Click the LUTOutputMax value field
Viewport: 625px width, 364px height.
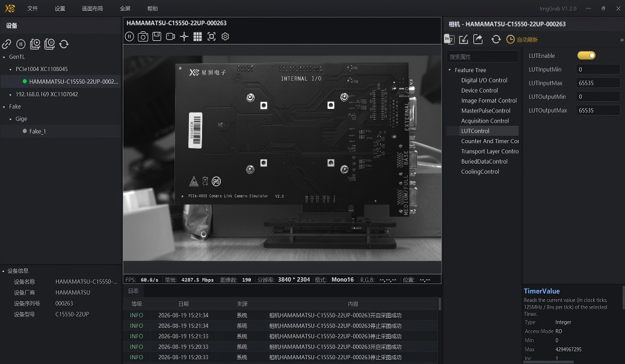pyautogui.click(x=598, y=110)
